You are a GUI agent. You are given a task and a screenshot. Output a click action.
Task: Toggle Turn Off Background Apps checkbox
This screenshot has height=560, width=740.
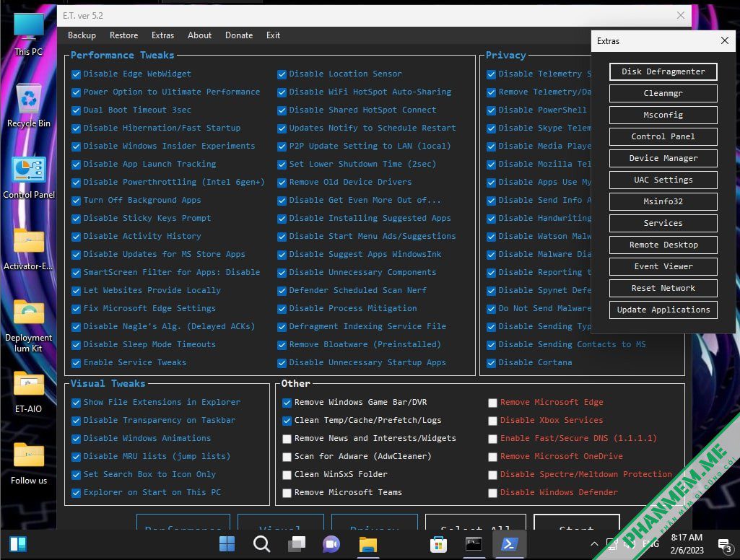click(76, 201)
